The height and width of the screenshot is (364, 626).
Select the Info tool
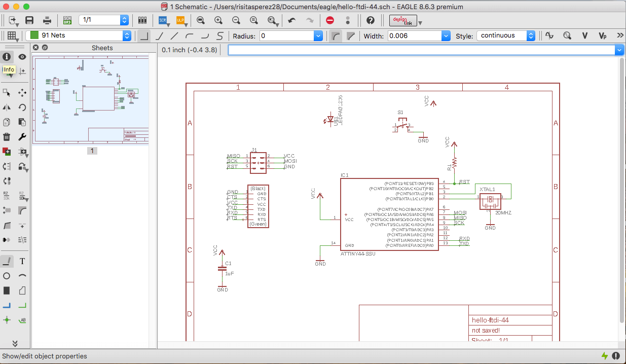click(x=7, y=57)
